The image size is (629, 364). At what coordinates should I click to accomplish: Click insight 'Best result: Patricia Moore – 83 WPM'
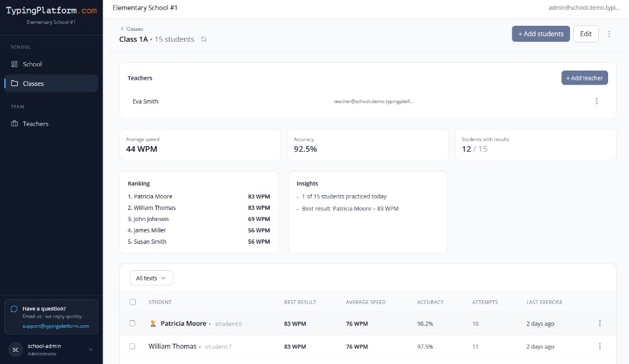pyautogui.click(x=350, y=209)
